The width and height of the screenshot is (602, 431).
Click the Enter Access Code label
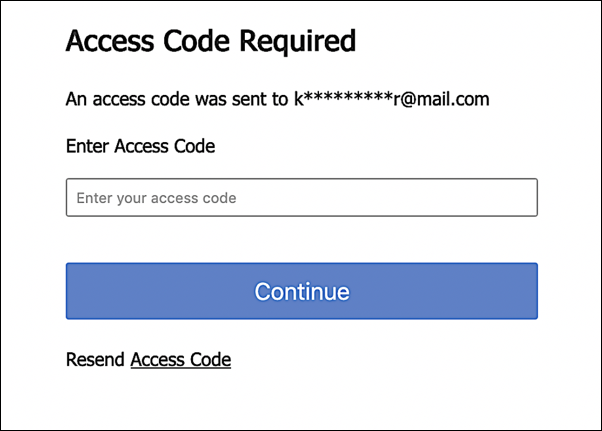point(140,146)
